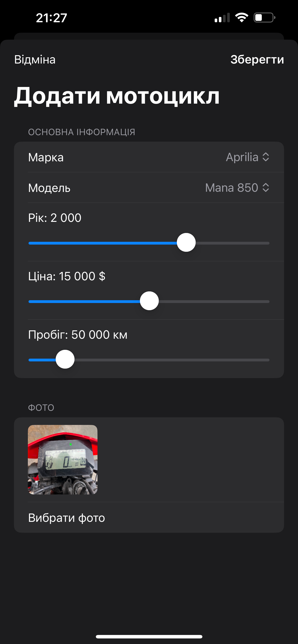Click the Рік slider knob
This screenshot has height=644, width=298.
click(x=186, y=242)
